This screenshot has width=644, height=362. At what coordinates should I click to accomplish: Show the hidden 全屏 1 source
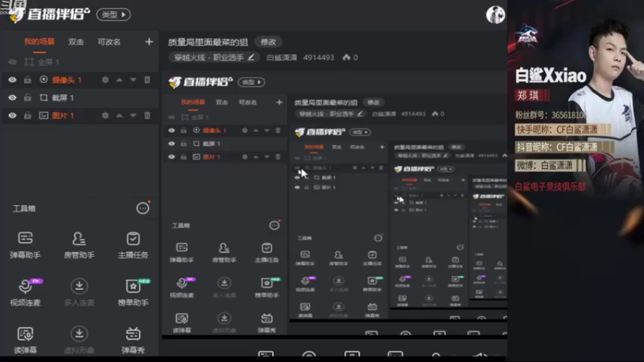tap(12, 62)
